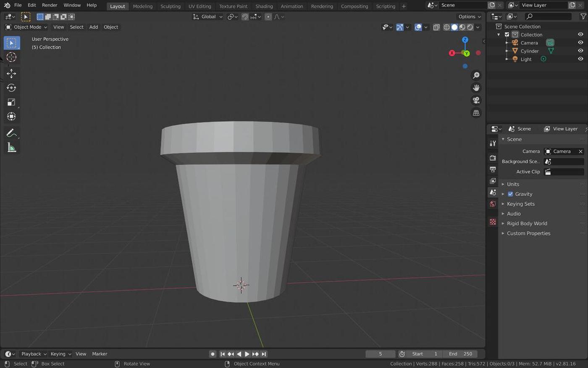Toggle X-ray mode
Screen dimensions: 588x368
436,27
